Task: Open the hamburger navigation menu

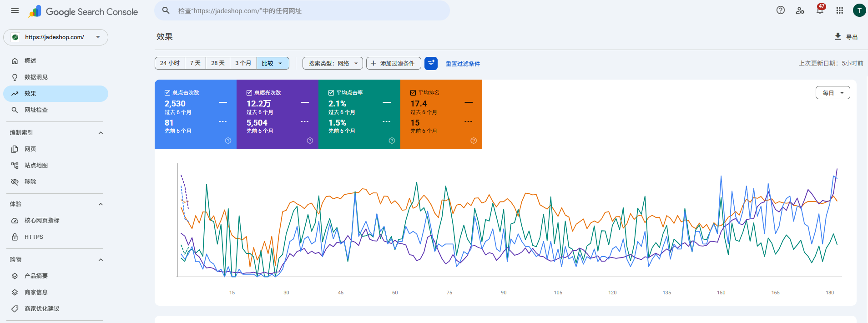Action: pos(15,10)
